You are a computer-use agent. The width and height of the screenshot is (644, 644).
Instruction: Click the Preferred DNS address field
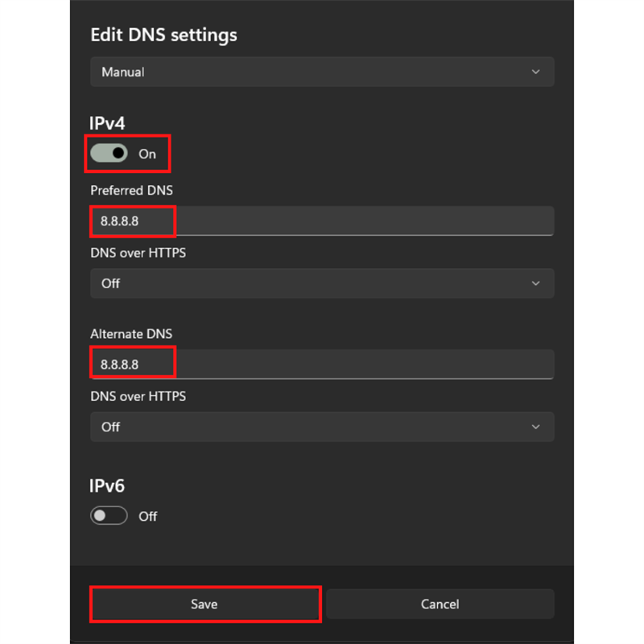(322, 221)
